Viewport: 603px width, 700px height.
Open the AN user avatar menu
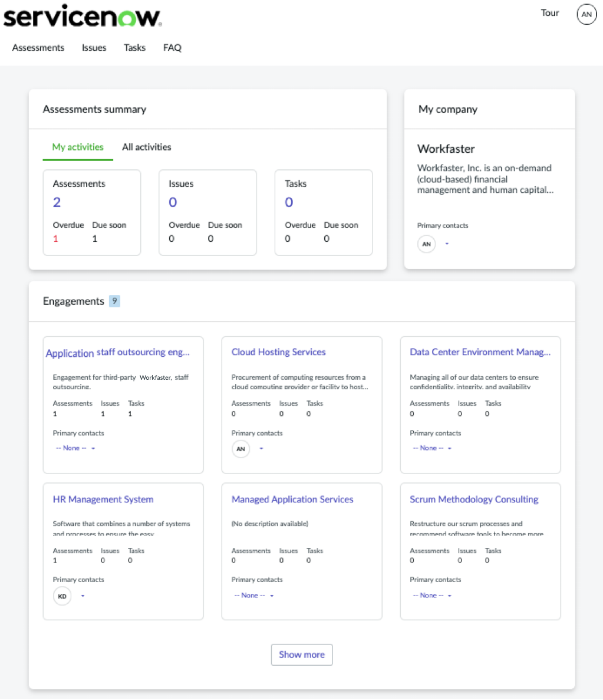[586, 14]
